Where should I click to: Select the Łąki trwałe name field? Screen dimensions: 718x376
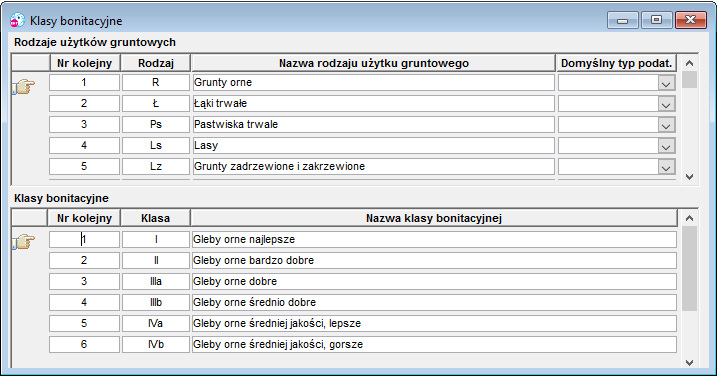pos(373,104)
